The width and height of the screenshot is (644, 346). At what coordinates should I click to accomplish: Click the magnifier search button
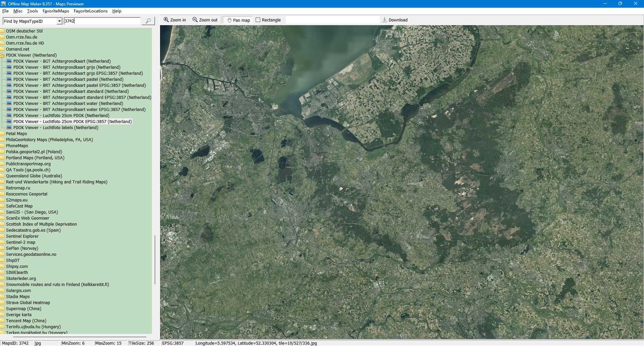tap(148, 21)
